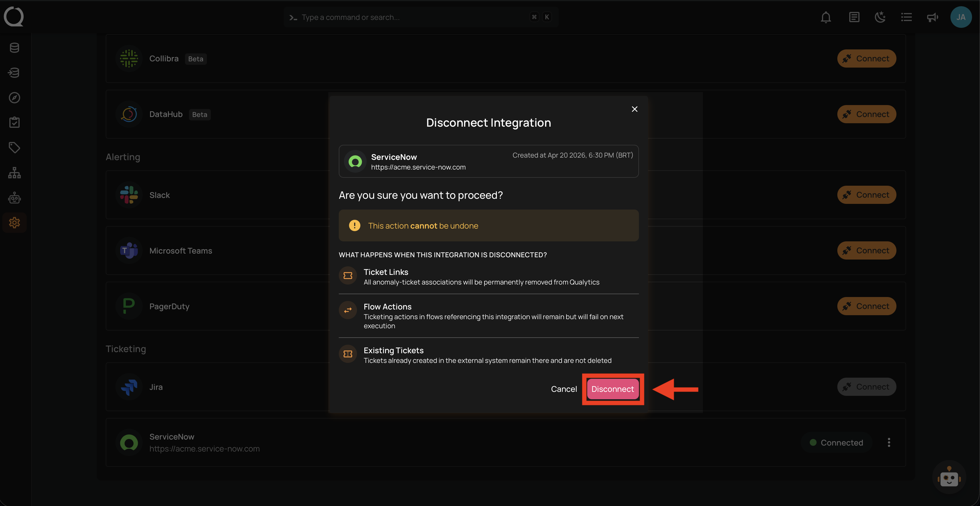Click 'Are you sure you want to proceed?'
The width and height of the screenshot is (980, 506).
click(x=421, y=195)
